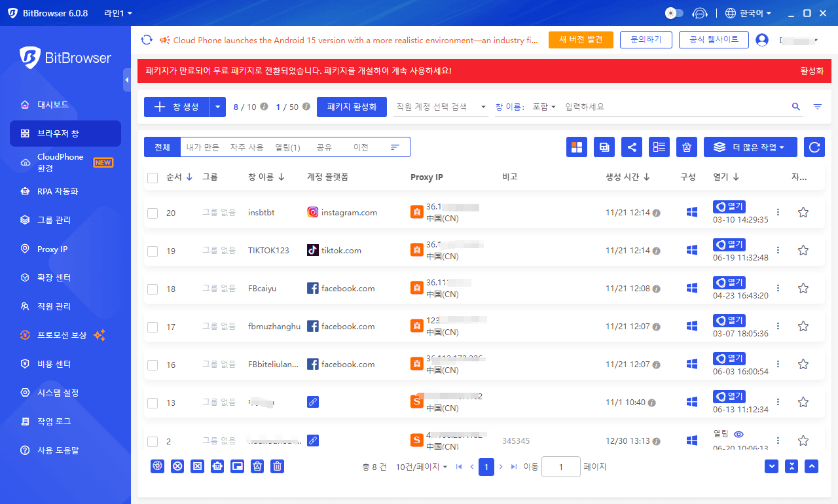Open the customer support headset icon
Viewport: 838px width, 504px height.
[x=700, y=13]
